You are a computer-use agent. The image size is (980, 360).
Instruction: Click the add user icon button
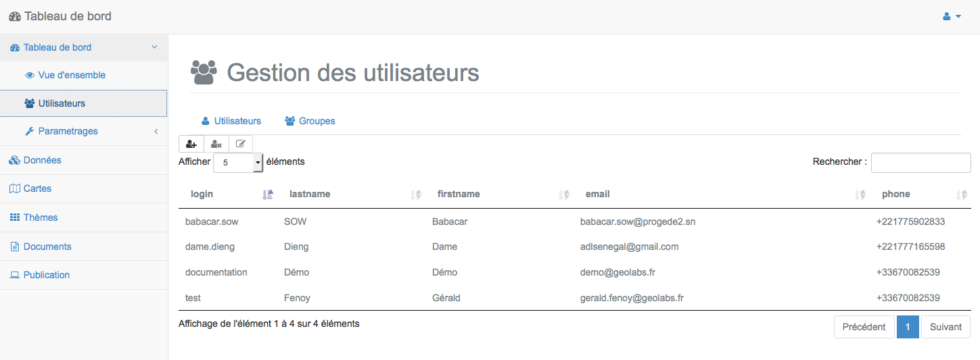[191, 144]
